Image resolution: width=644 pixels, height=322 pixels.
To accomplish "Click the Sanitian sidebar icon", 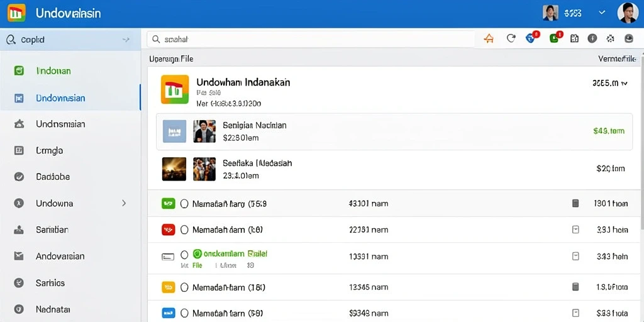I will pos(19,230).
